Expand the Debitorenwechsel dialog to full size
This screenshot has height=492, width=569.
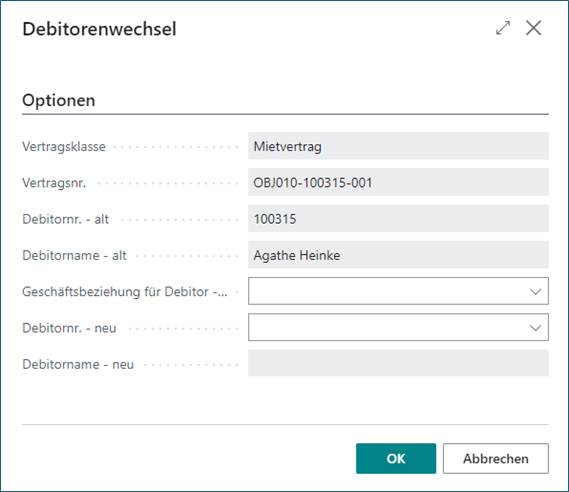tap(503, 28)
